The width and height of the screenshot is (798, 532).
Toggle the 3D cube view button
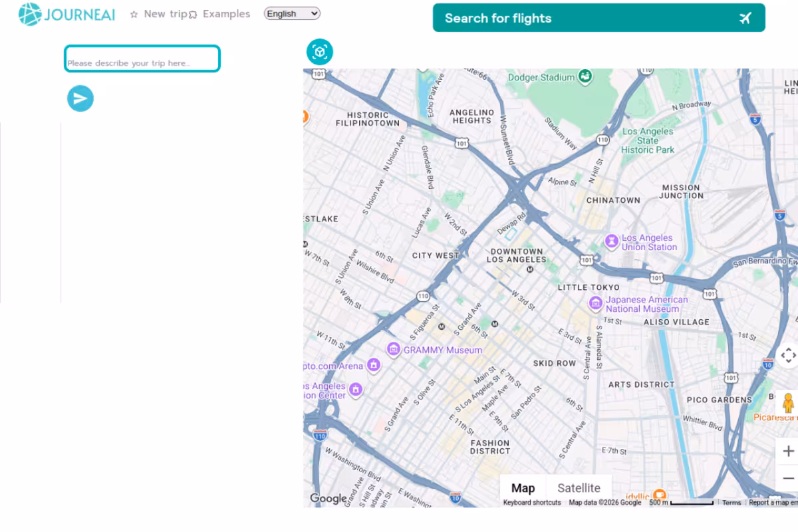click(319, 52)
